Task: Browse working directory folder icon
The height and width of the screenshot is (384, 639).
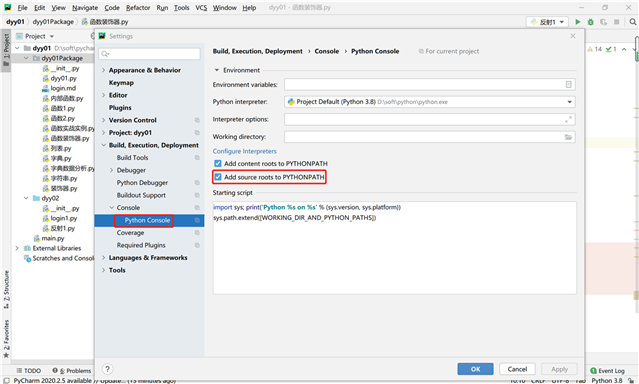Action: click(568, 137)
